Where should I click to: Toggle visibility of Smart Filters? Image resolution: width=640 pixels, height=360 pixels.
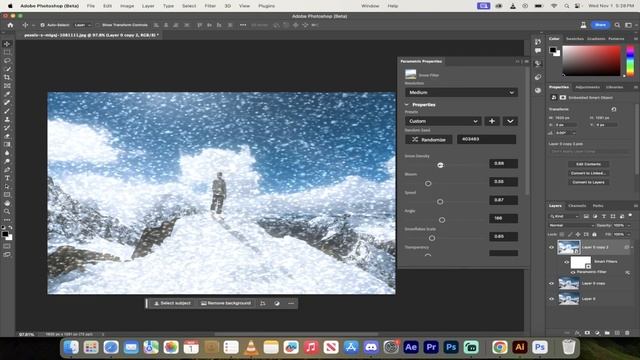click(567, 262)
